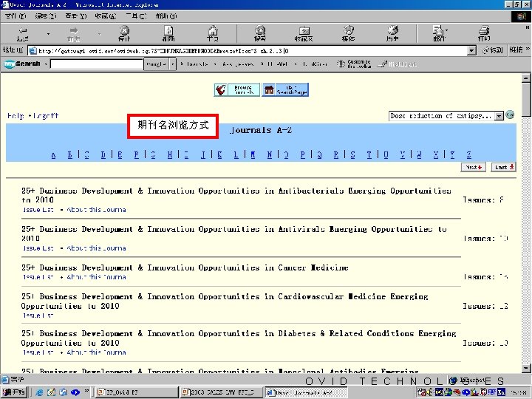Click the IE Forward arrow button

pyautogui.click(x=73, y=33)
